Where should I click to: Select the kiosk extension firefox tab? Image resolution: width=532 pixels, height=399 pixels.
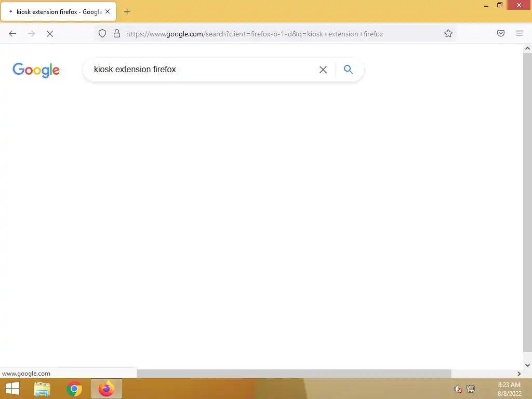[x=59, y=11]
